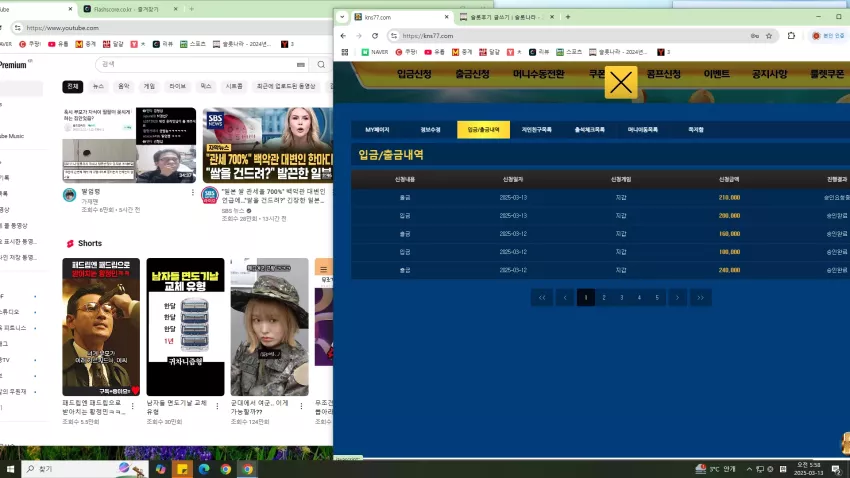Click the 240,000 amount cell
Screen dimensions: 850x478
[729, 270]
